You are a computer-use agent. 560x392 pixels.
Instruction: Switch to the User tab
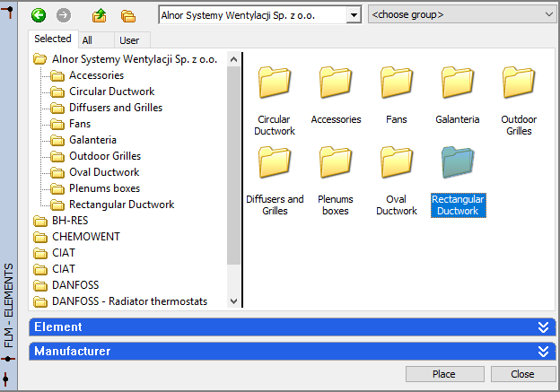click(x=128, y=40)
